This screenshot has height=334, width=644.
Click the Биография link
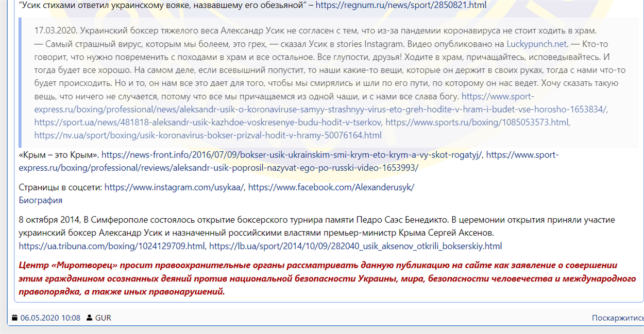tap(40, 200)
